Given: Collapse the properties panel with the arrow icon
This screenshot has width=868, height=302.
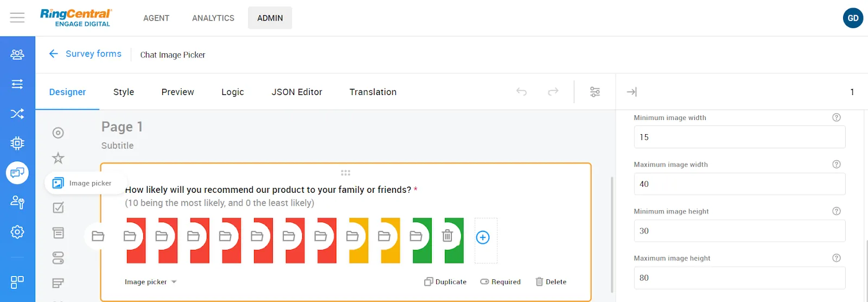Looking at the screenshot, I should pyautogui.click(x=631, y=92).
